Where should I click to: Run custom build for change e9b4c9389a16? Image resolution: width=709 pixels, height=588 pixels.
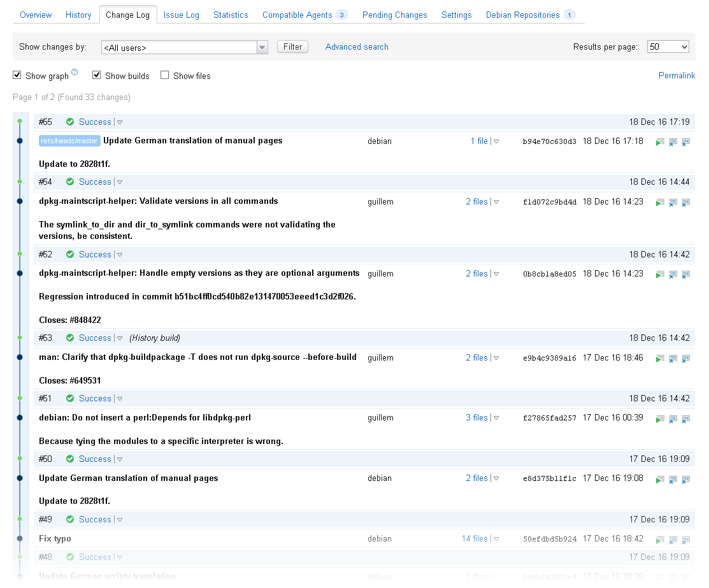coord(660,358)
